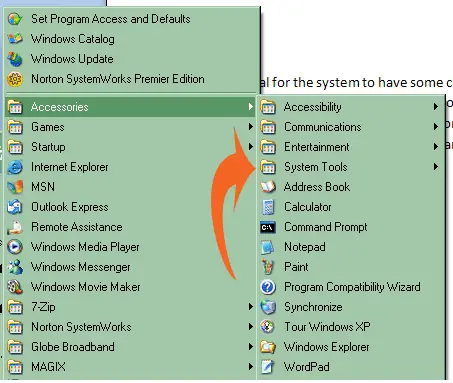Click the Address Book icon
The height and width of the screenshot is (383, 453).
[268, 187]
